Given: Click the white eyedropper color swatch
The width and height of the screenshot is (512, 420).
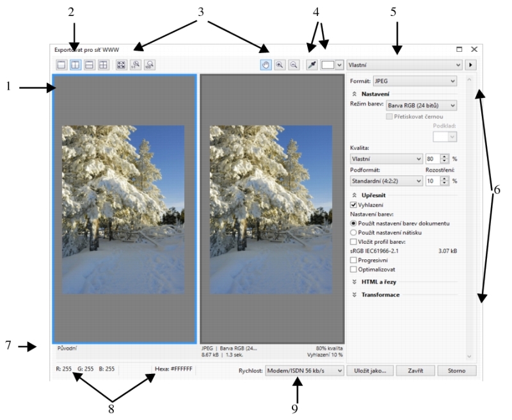Looking at the screenshot, I should [328, 65].
